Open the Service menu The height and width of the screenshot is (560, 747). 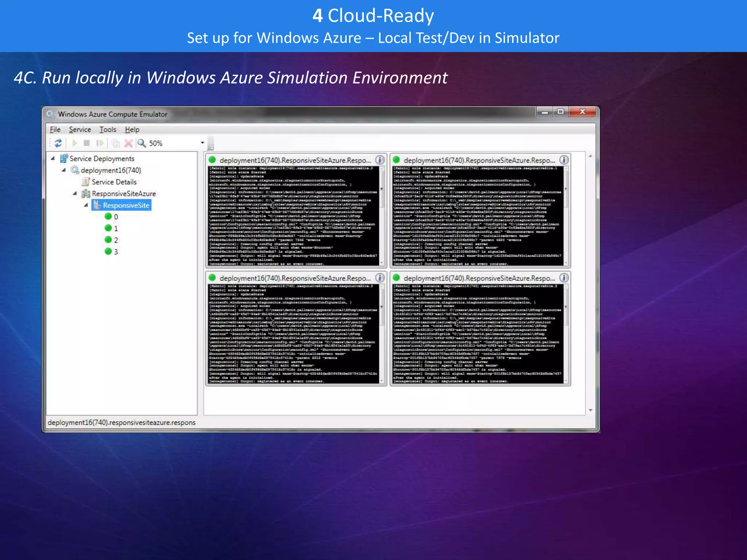tap(80, 129)
